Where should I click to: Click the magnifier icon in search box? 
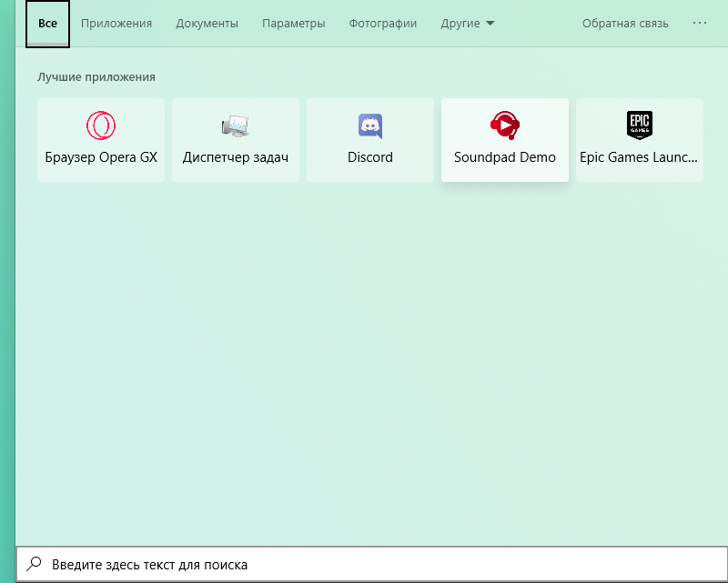point(34,564)
